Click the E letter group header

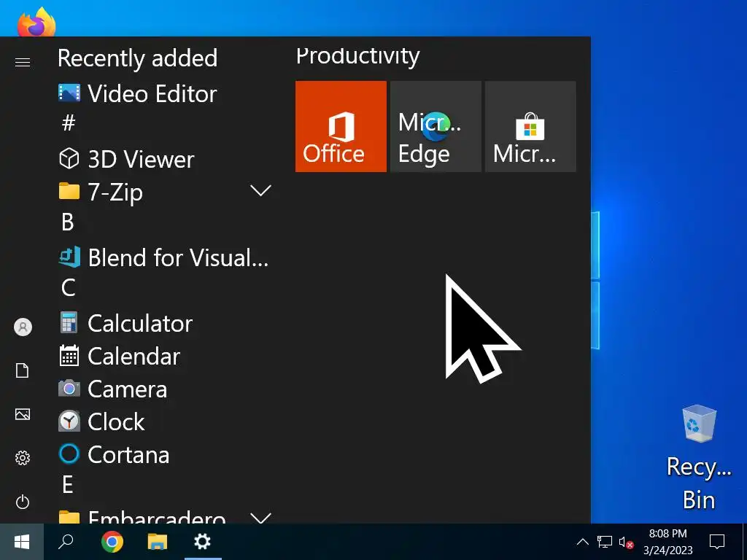(68, 485)
